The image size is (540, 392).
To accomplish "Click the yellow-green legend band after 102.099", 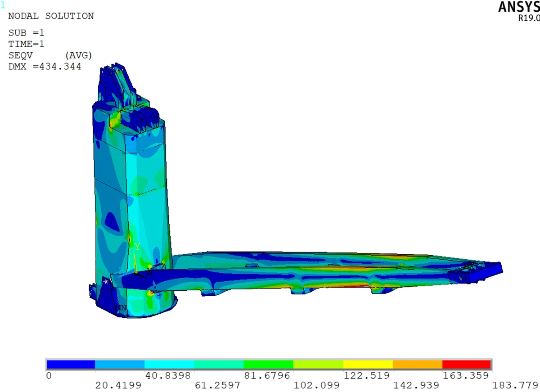I will pos(319,364).
